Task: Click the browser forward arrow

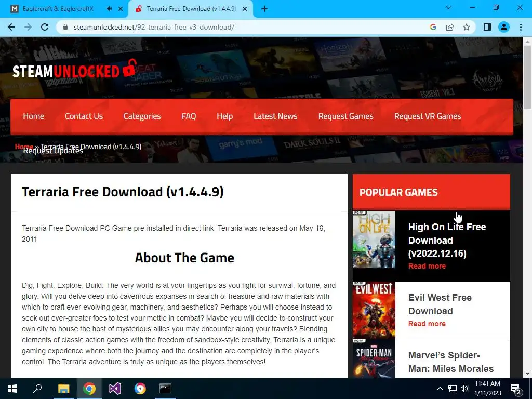Action: pos(28,27)
